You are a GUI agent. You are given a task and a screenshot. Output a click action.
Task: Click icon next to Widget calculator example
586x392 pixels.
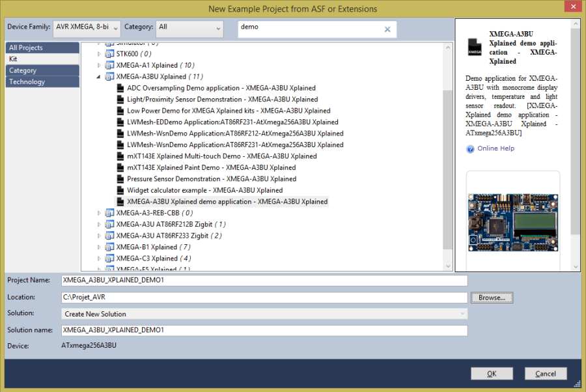click(x=120, y=190)
